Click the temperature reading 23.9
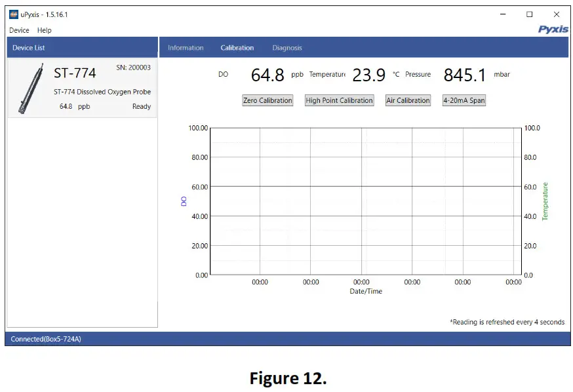The width and height of the screenshot is (573, 392). [x=368, y=75]
